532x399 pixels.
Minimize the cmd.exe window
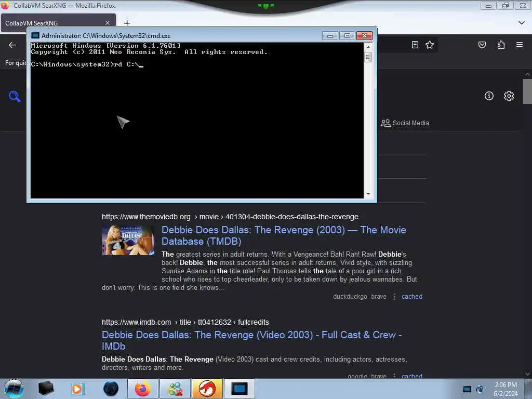click(330, 36)
